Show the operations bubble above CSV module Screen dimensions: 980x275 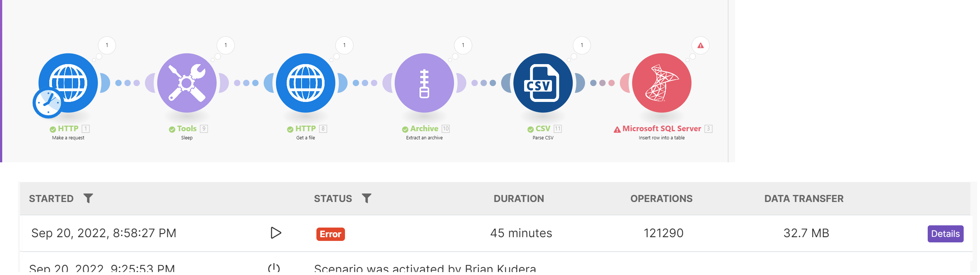pos(582,45)
